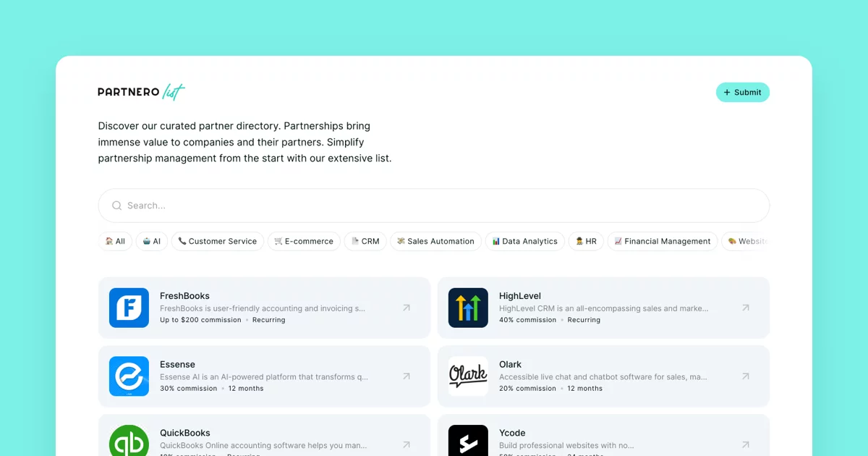Switch to the All filter tab

click(115, 241)
